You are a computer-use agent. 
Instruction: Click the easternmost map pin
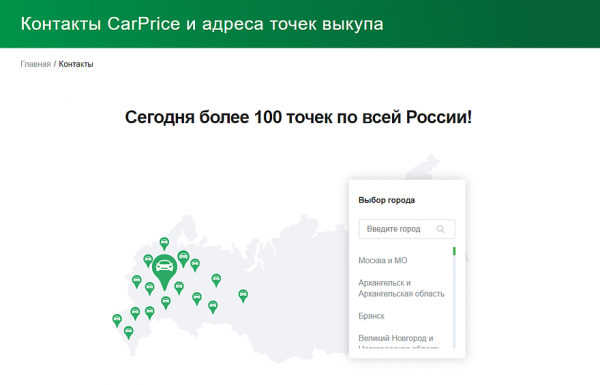243,296
